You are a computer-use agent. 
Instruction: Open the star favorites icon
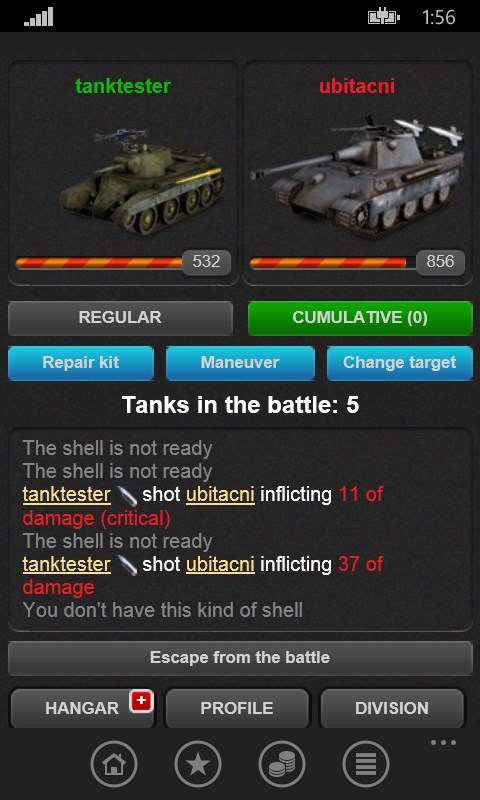(x=198, y=764)
